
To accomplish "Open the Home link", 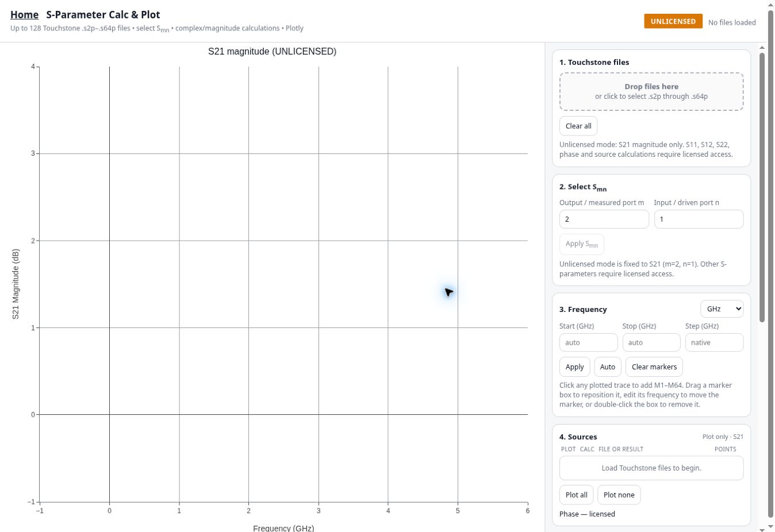I will pyautogui.click(x=24, y=15).
